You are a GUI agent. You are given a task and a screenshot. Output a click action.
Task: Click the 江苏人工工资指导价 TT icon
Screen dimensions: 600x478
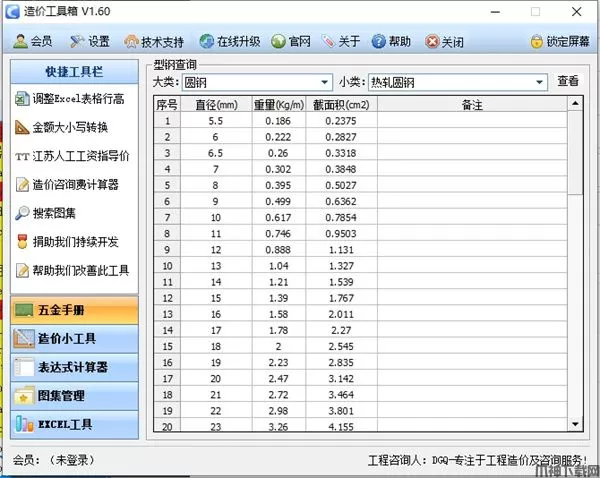tap(22, 156)
